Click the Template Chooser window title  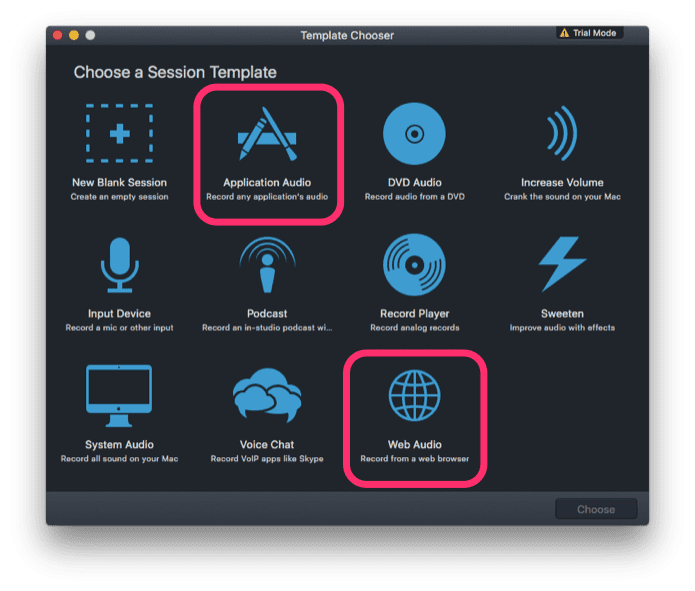pyautogui.click(x=347, y=35)
